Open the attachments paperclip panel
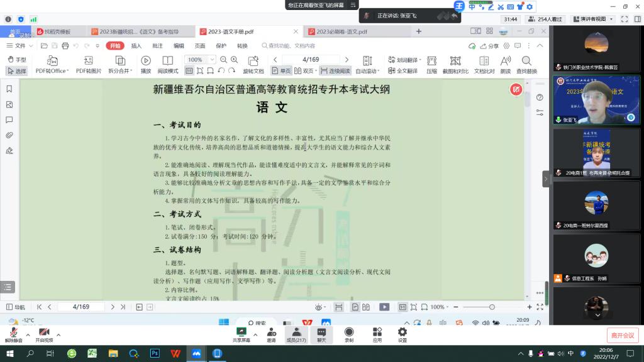Image resolution: width=644 pixels, height=362 pixels. [9, 135]
